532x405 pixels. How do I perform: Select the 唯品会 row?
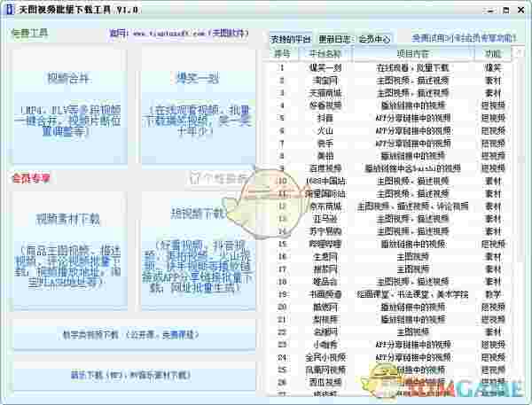[390, 282]
